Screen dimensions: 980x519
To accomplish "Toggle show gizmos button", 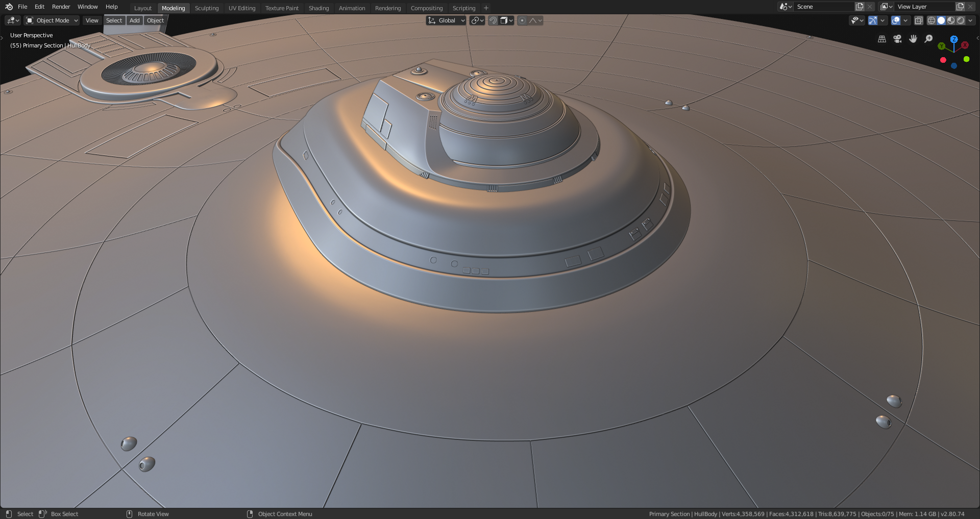I will point(873,20).
